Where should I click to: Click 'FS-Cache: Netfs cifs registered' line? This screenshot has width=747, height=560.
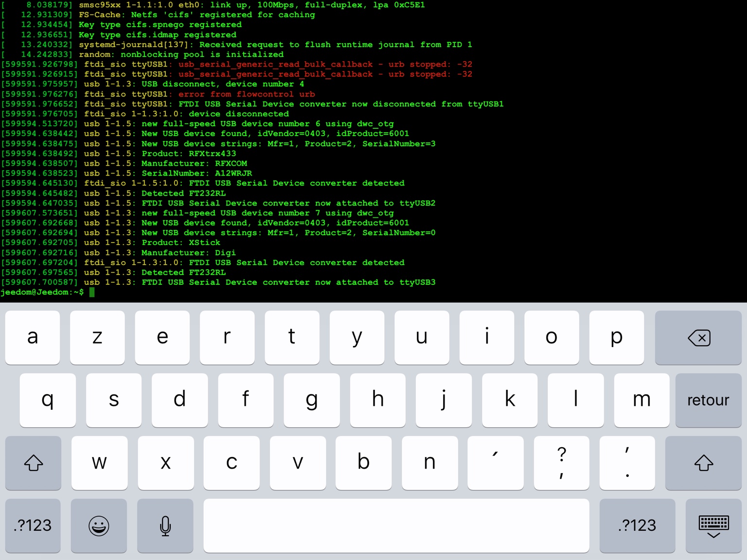tap(158, 15)
